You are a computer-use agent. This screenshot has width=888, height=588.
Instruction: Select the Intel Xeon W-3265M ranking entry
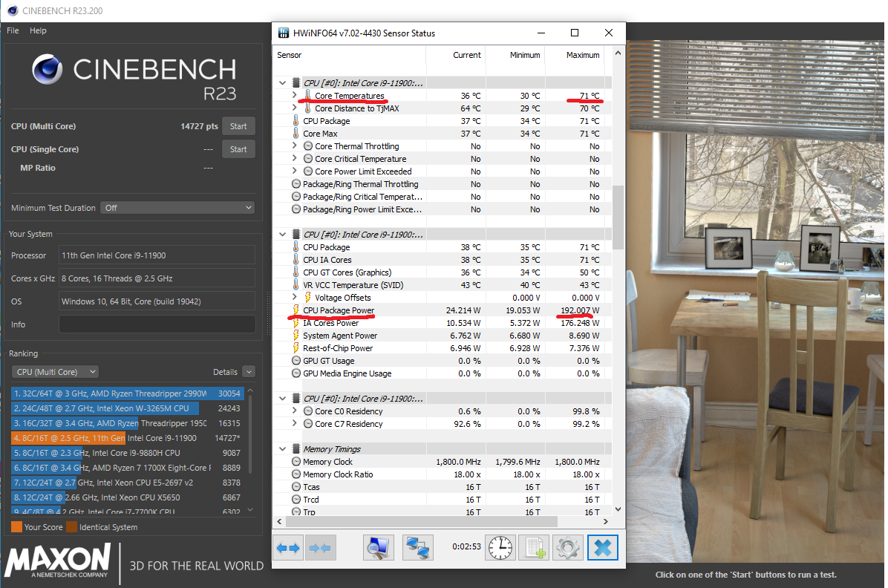[128, 408]
